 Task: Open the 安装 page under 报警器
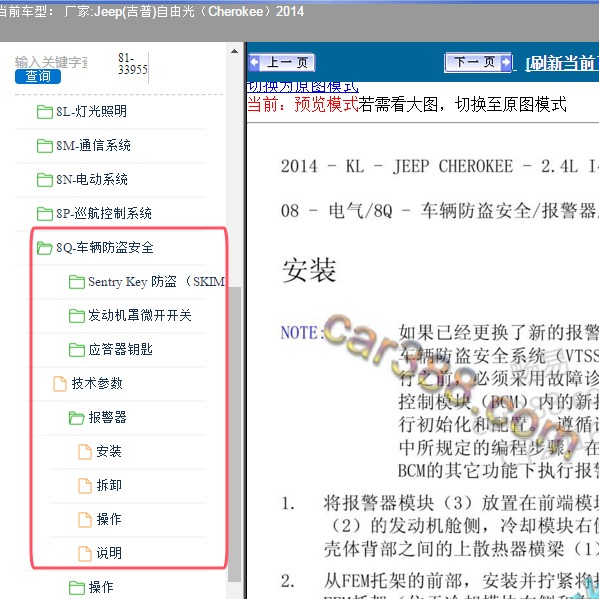click(x=109, y=451)
